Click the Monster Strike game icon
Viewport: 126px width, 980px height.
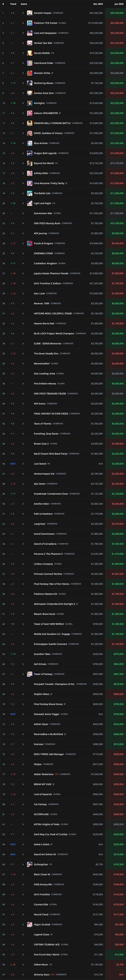pyautogui.click(x=30, y=73)
